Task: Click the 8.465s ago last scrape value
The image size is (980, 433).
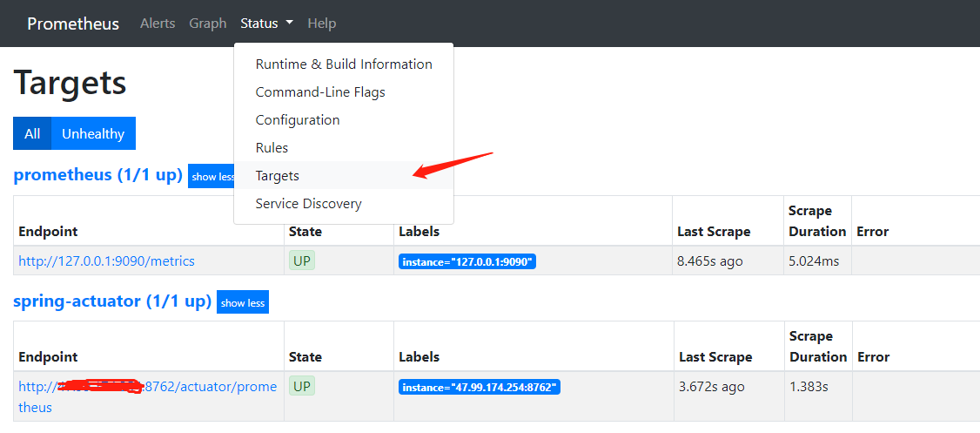Action: tap(710, 260)
